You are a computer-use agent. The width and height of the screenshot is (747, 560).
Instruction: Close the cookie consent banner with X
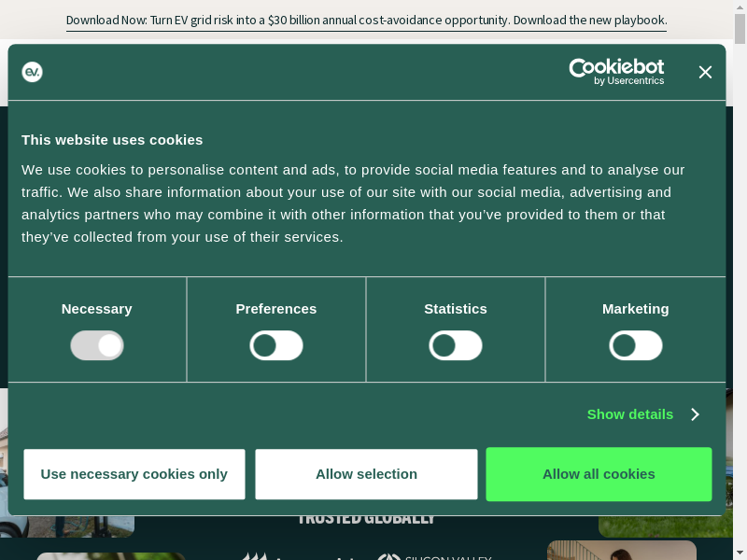click(x=705, y=72)
